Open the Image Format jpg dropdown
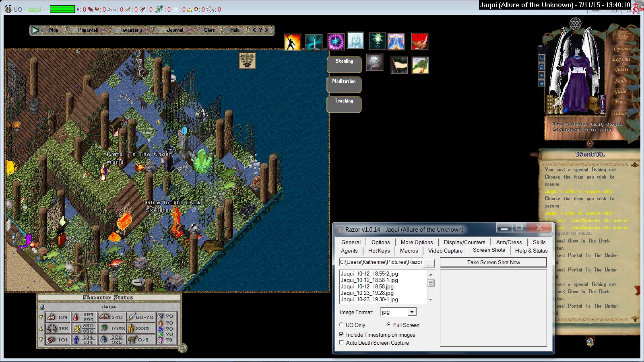This screenshot has width=644, height=362. point(412,312)
